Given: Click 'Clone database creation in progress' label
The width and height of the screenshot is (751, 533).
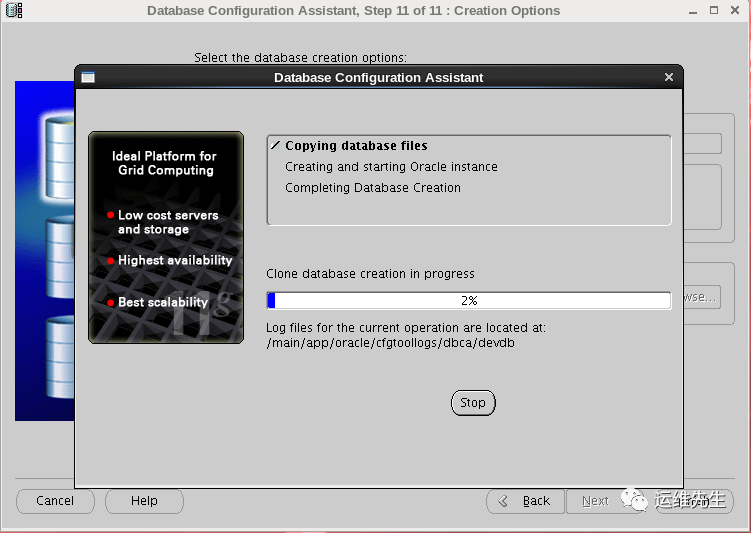Looking at the screenshot, I should coord(370,273).
